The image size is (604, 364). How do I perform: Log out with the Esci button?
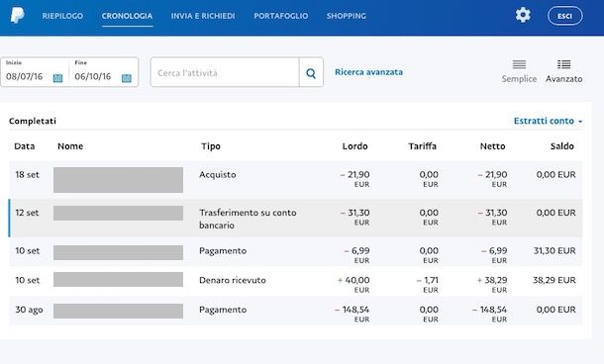coord(565,16)
